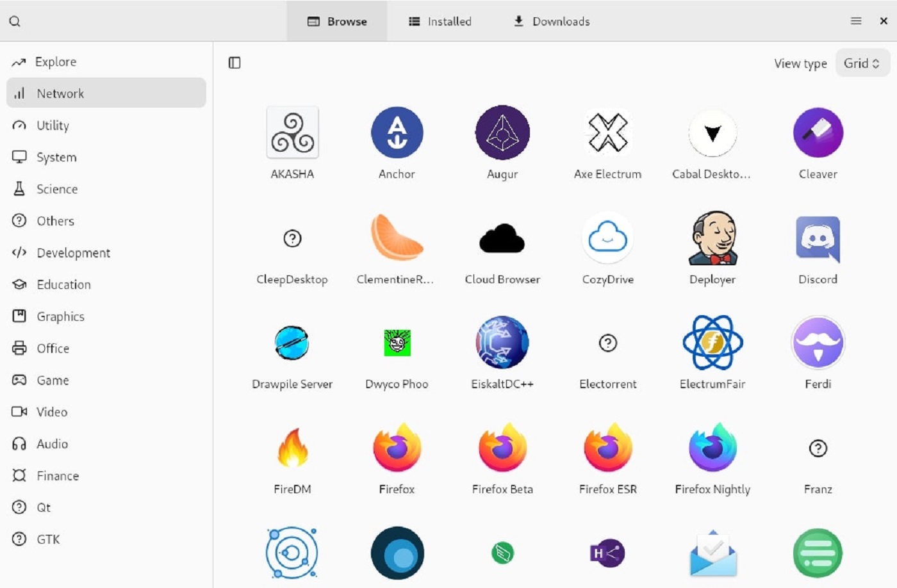Open the Grid view type dropdown

point(862,63)
